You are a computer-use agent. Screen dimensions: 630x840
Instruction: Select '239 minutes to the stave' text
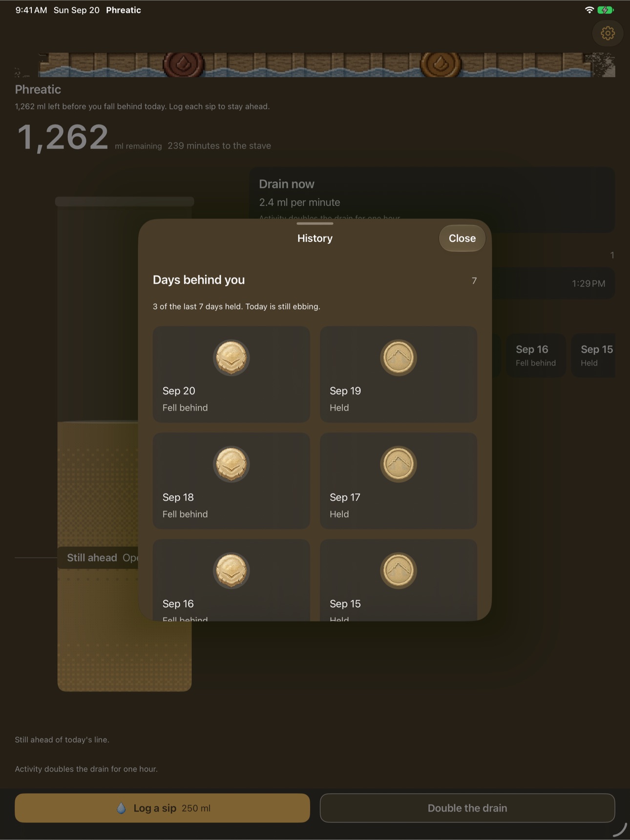pyautogui.click(x=219, y=146)
